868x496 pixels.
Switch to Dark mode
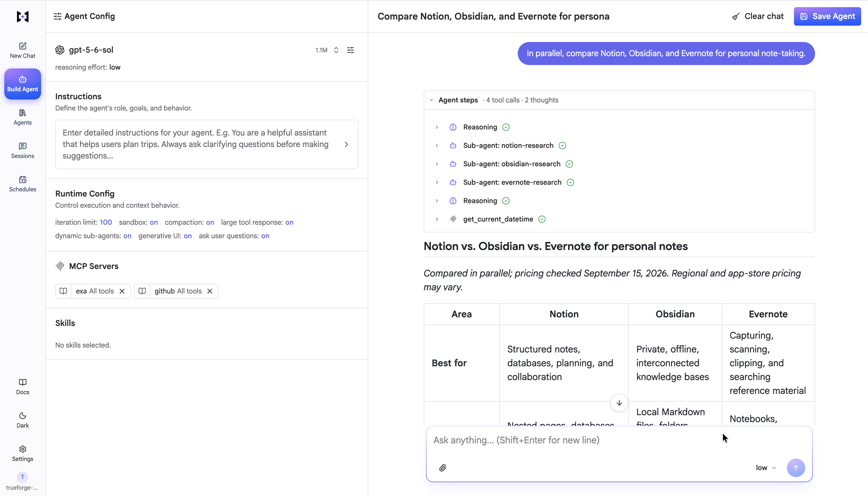click(22, 420)
